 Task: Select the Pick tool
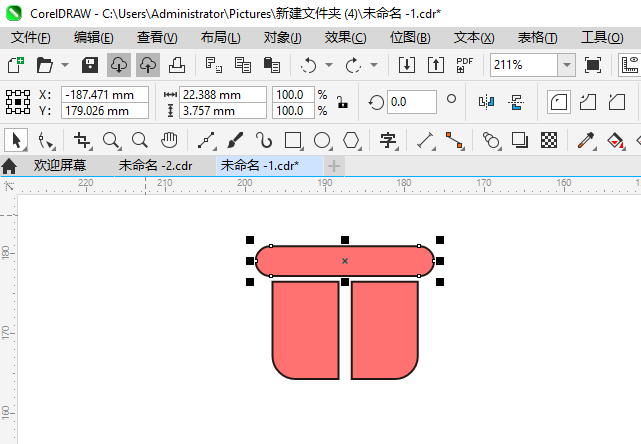pos(16,140)
